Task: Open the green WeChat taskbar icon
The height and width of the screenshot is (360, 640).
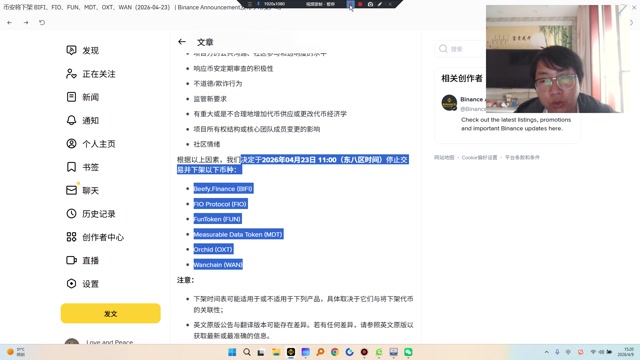Action: [x=408, y=352]
